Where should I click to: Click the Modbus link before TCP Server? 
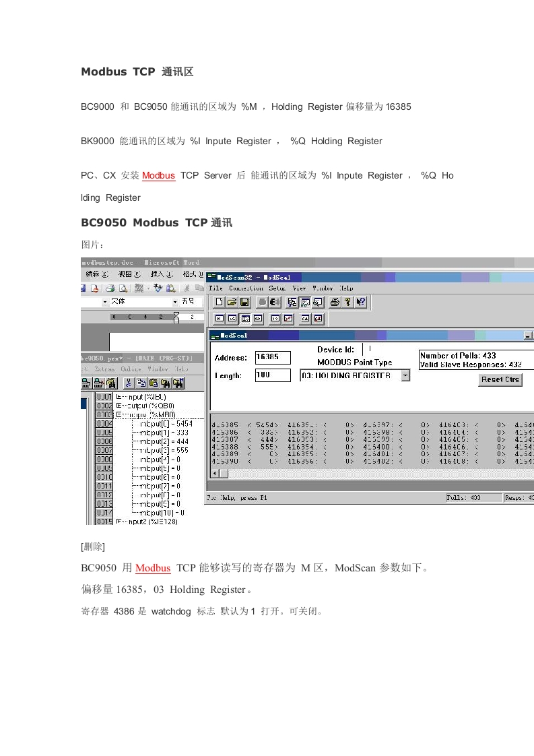tap(158, 175)
